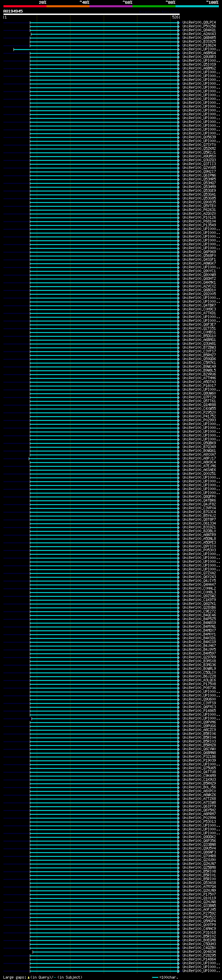Select label UniRef100_B9WCA9
This screenshot has height=980, width=222.
coord(199,366)
